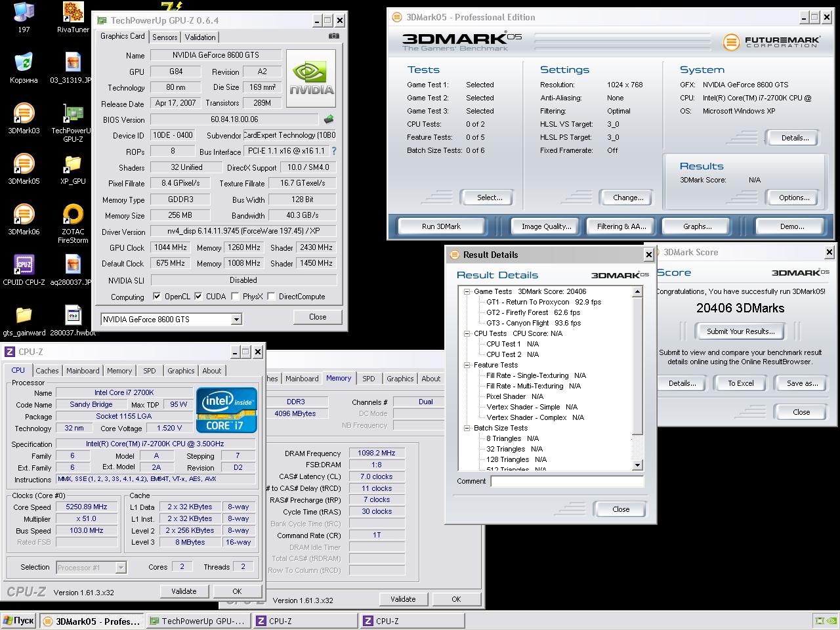Click the GPU-Z BIOS save chip icon
This screenshot has width=840, height=630.
pyautogui.click(x=329, y=119)
